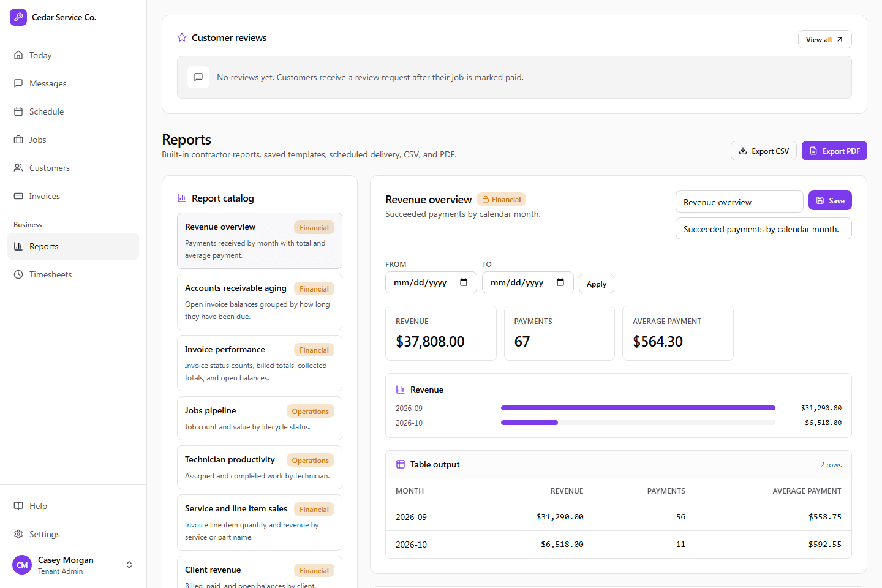Select Service and line item sales report
The width and height of the screenshot is (882, 588).
260,522
